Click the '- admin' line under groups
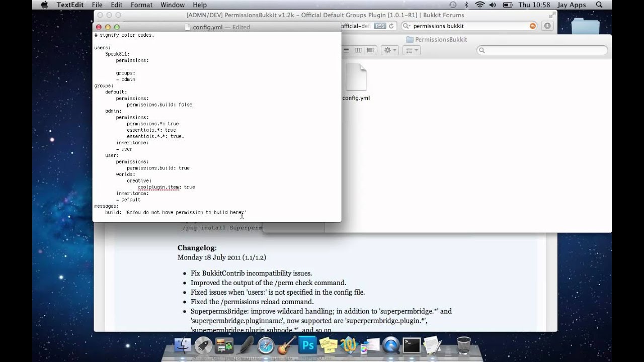This screenshot has height=362, width=644. tap(126, 79)
